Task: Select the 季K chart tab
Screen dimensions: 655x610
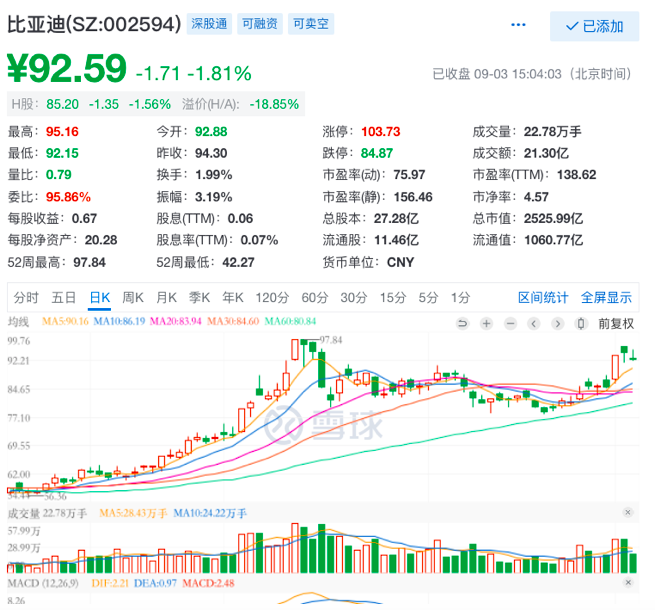Action: 199,298
